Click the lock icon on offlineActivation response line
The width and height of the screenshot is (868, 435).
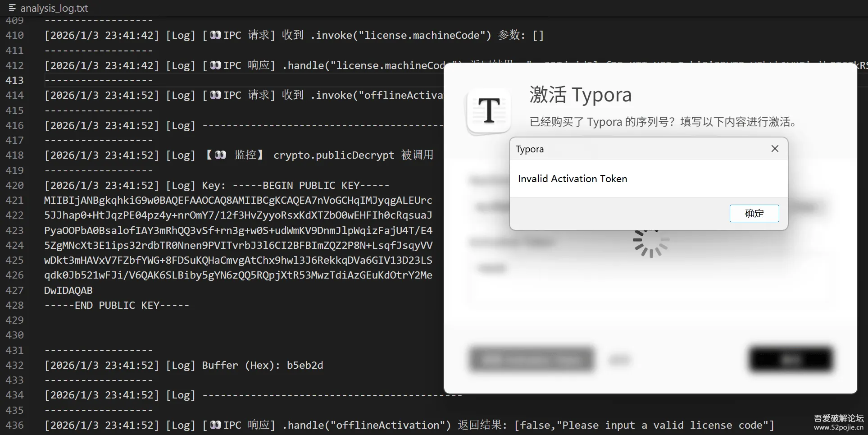click(x=215, y=425)
